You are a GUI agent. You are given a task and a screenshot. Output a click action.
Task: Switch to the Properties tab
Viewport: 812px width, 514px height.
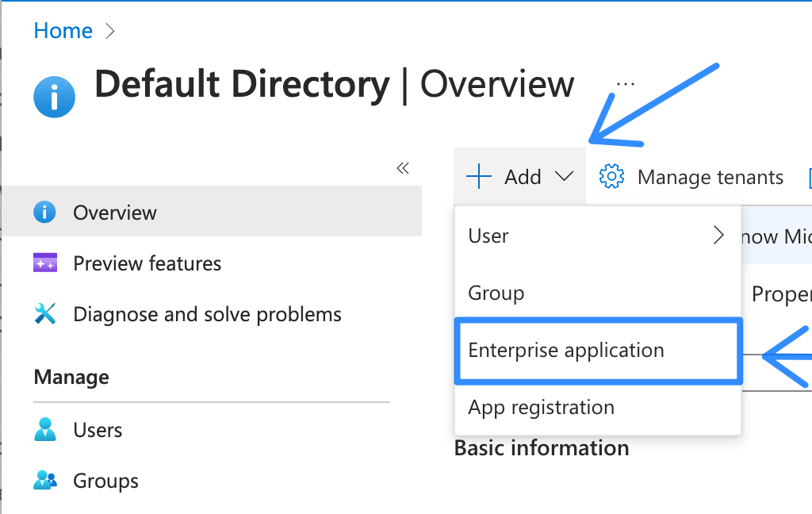781,293
